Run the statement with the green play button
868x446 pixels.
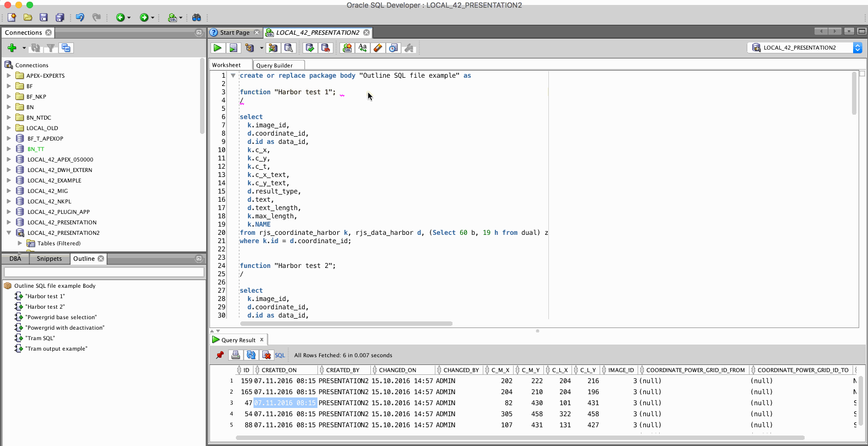218,48
